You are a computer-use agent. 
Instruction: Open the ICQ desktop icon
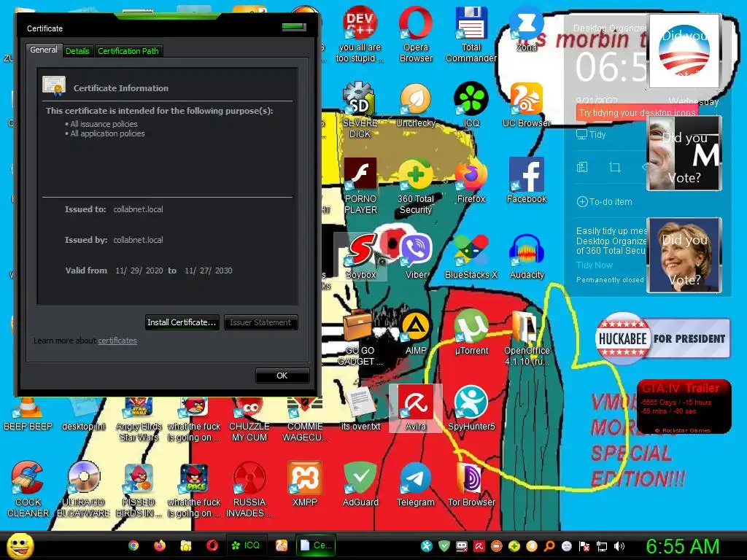point(471,105)
